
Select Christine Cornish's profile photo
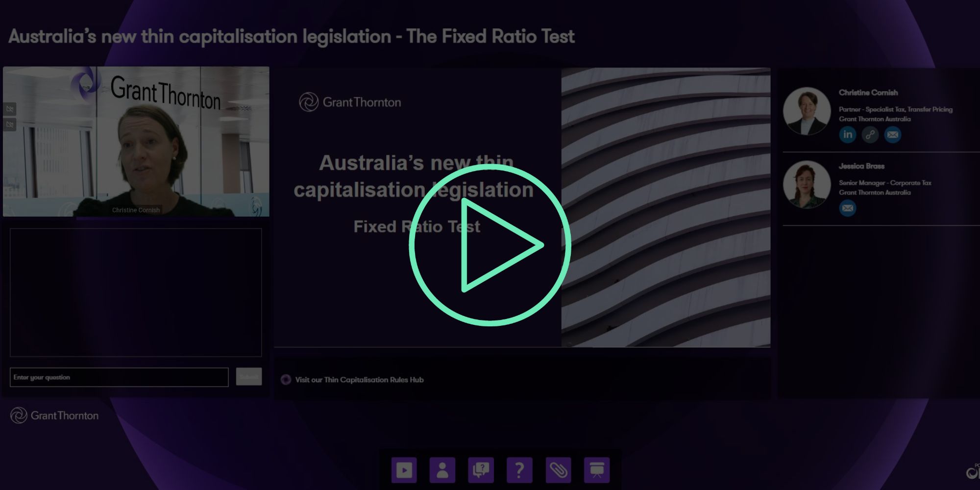[807, 111]
